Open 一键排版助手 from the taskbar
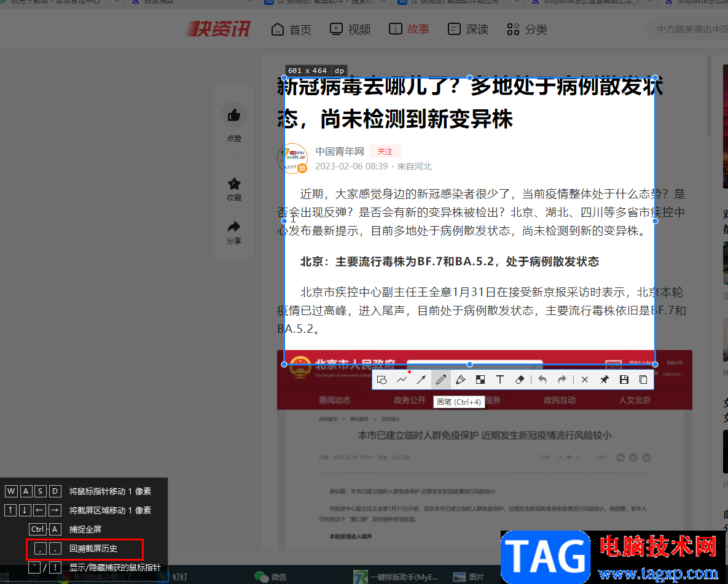 click(396, 577)
